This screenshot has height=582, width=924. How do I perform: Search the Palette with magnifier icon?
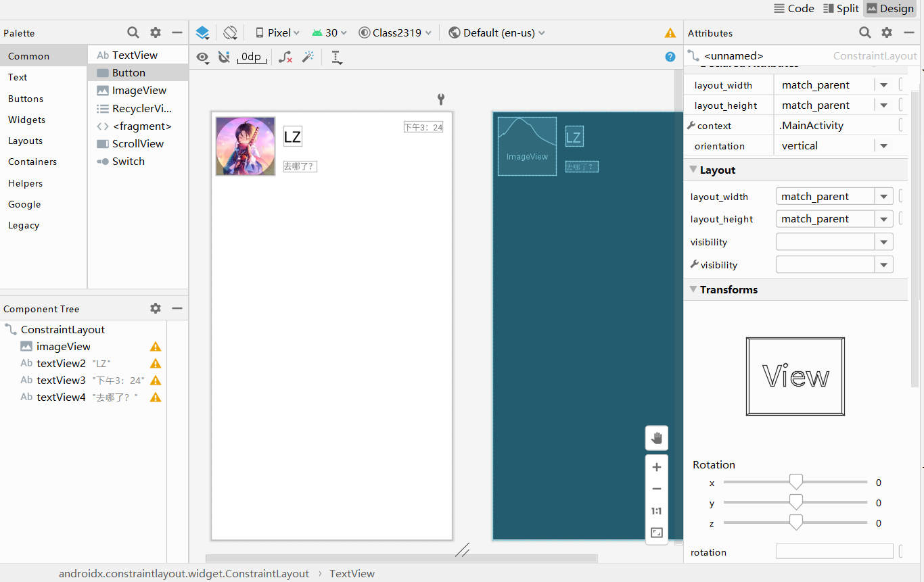(x=133, y=32)
